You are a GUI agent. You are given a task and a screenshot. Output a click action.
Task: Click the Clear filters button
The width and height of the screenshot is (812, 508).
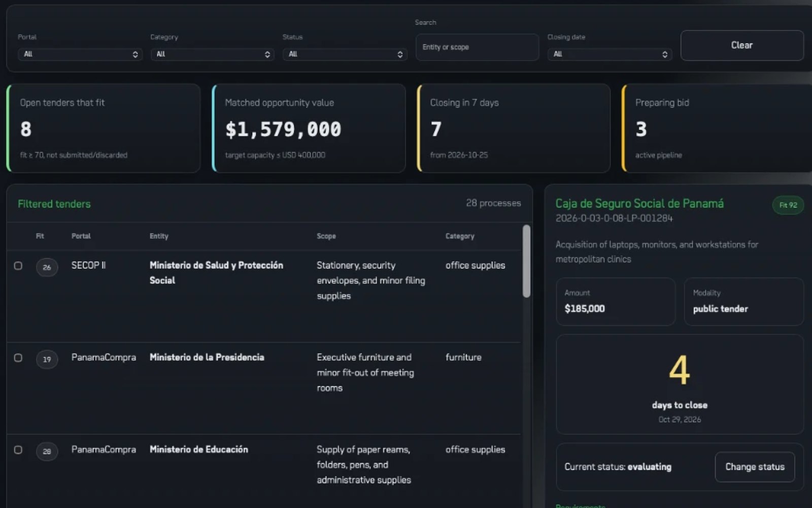coord(742,45)
